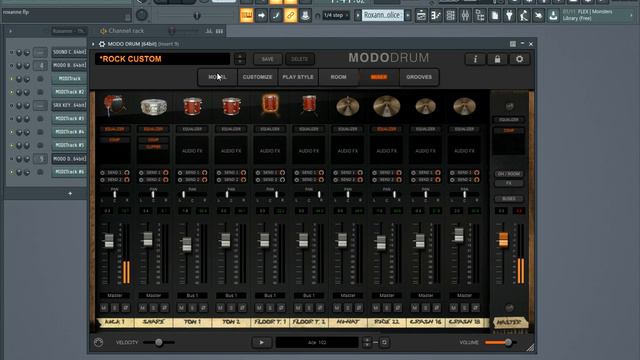Select the Crash 16 cymbal image
Viewport: 640px width, 360px height.
425,106
